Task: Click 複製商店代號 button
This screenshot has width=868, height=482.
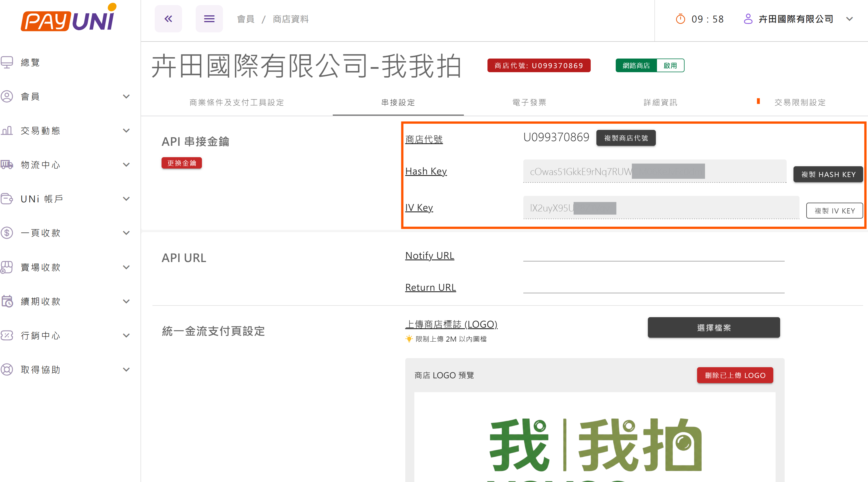Action: tap(626, 138)
